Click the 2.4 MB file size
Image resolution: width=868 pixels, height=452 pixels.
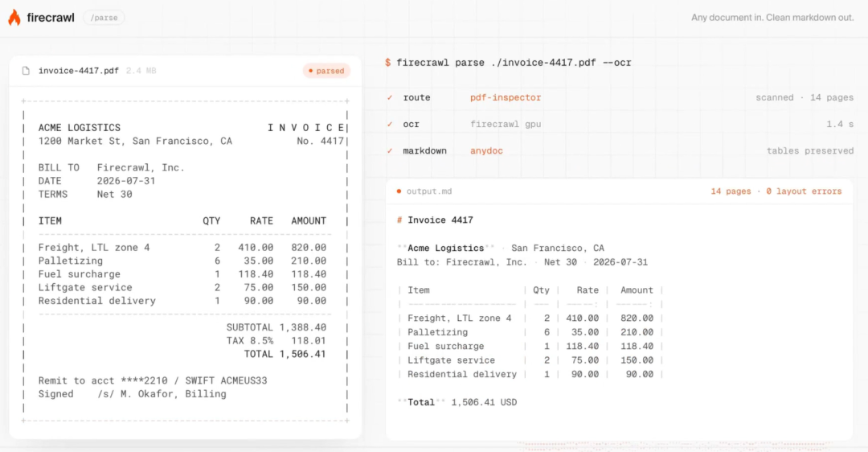[141, 71]
